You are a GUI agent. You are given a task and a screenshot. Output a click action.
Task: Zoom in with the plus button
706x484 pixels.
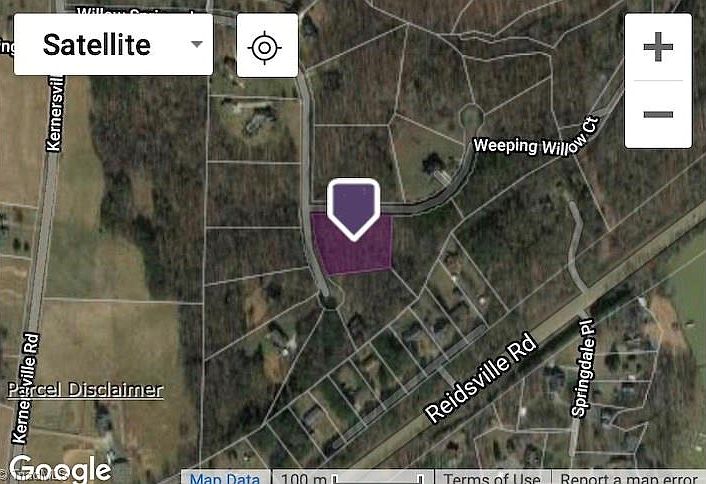coord(658,47)
